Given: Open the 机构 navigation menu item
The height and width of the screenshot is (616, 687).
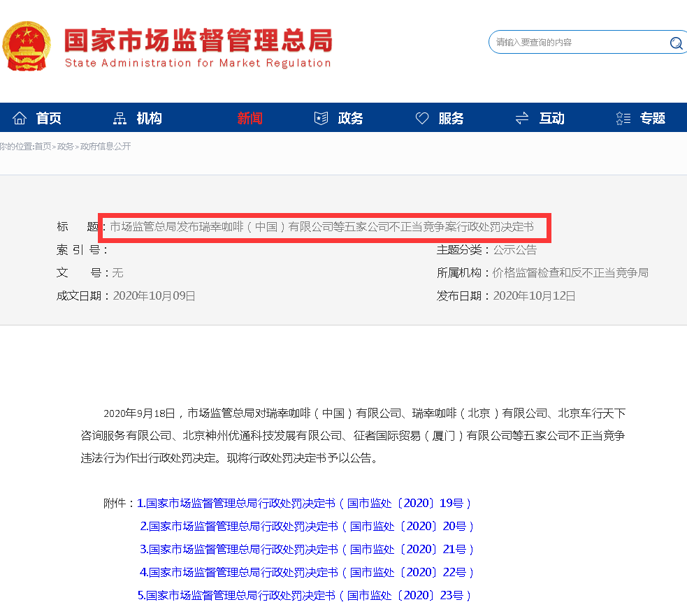Looking at the screenshot, I should click(x=149, y=118).
